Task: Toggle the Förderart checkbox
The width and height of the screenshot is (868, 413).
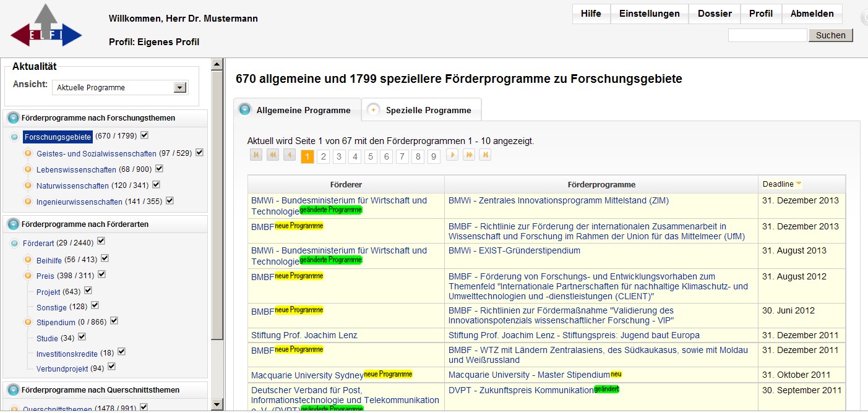Action: tap(101, 241)
